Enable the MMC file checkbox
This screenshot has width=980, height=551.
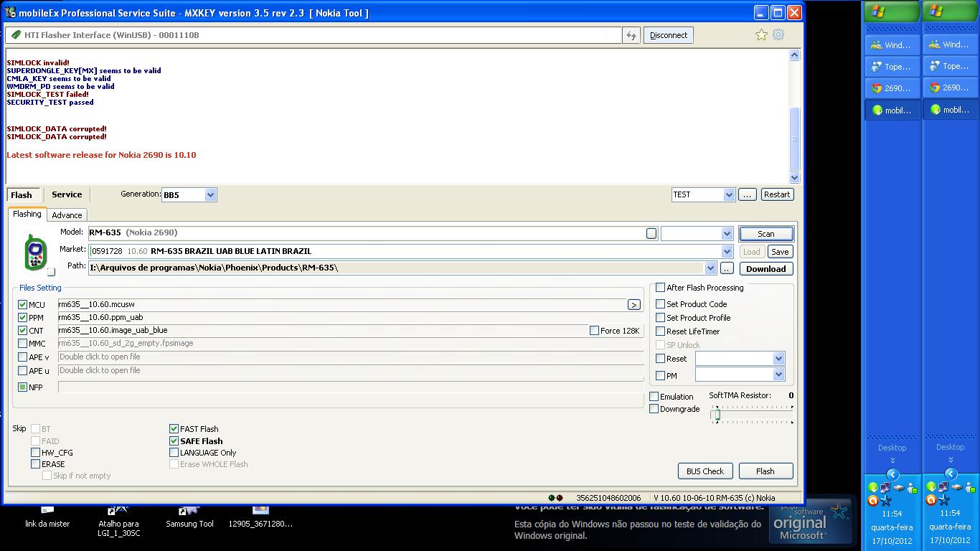tap(22, 344)
